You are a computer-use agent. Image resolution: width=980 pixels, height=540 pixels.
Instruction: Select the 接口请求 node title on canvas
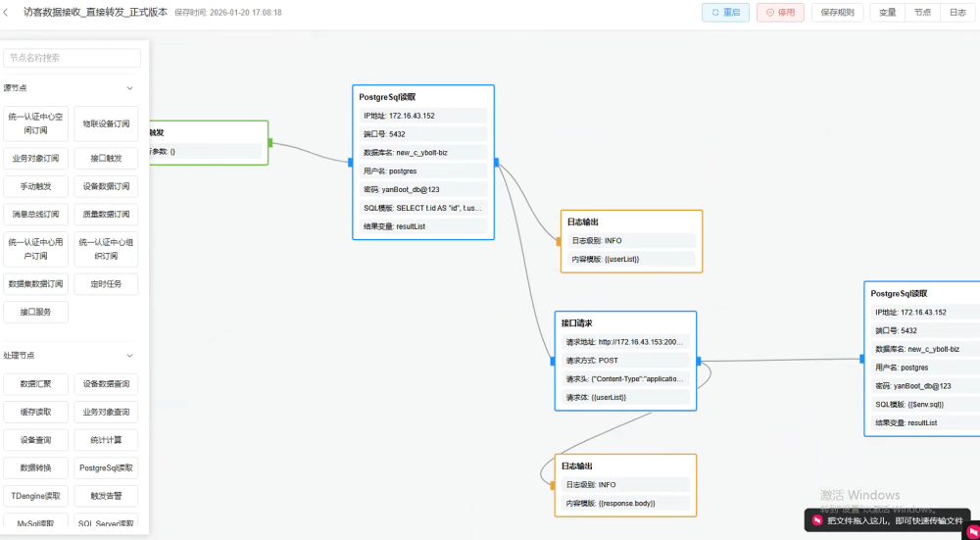[577, 322]
